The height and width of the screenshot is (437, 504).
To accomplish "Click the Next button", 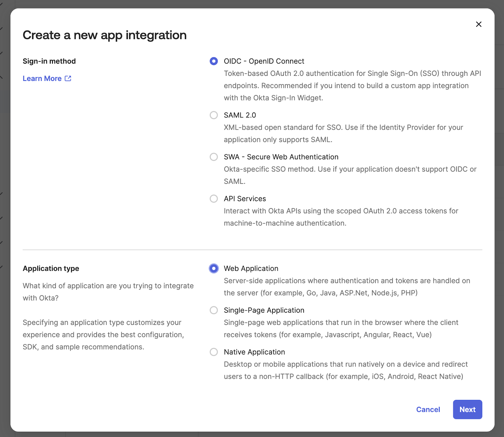I will click(x=467, y=409).
